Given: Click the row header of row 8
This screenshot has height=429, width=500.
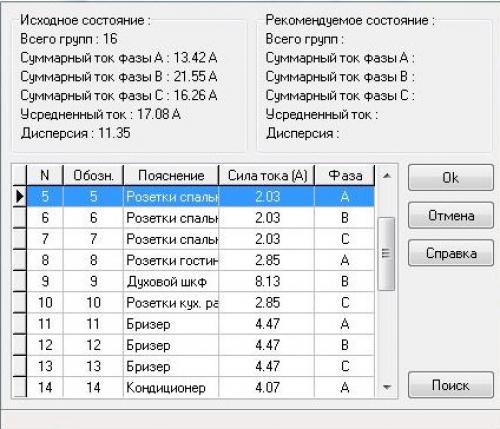Looking at the screenshot, I should (x=20, y=260).
